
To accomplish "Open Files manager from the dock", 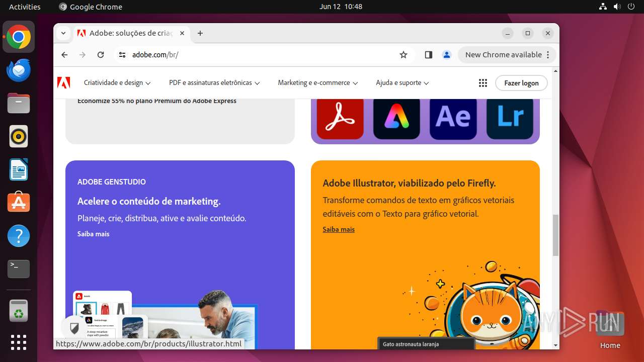I will click(19, 104).
